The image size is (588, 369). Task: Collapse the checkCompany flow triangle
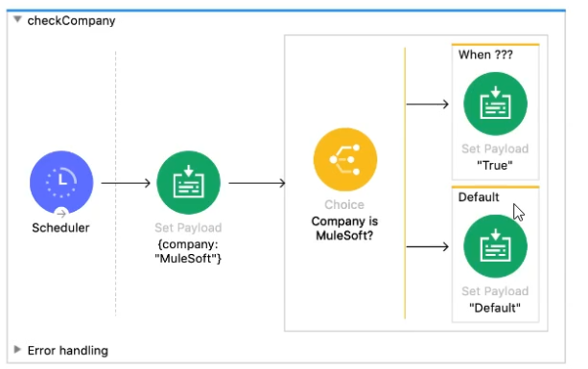(17, 19)
